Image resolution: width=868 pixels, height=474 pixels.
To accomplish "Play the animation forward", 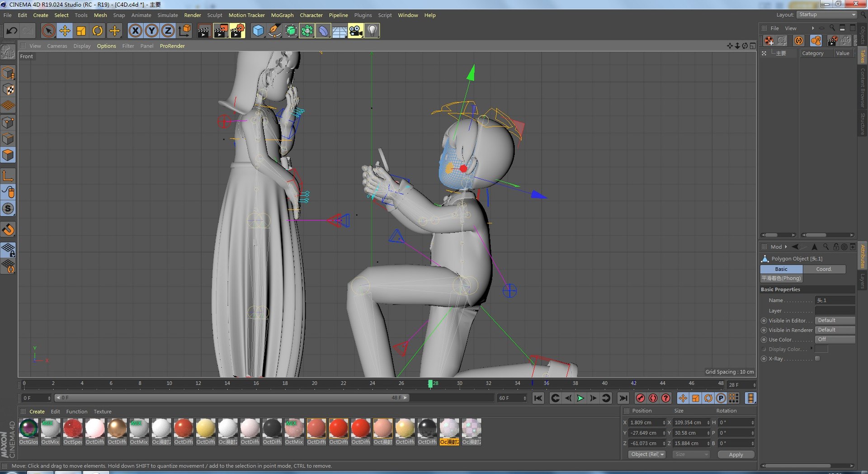I will click(x=580, y=398).
